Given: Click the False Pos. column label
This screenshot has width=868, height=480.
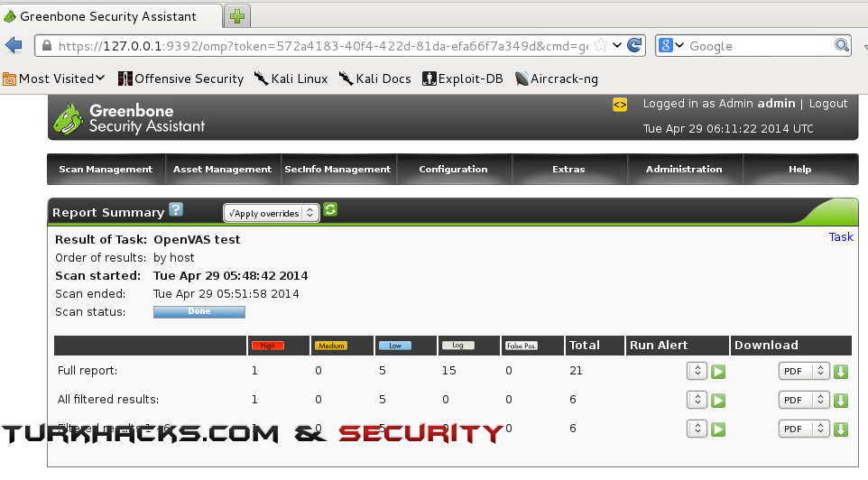Looking at the screenshot, I should [x=522, y=346].
